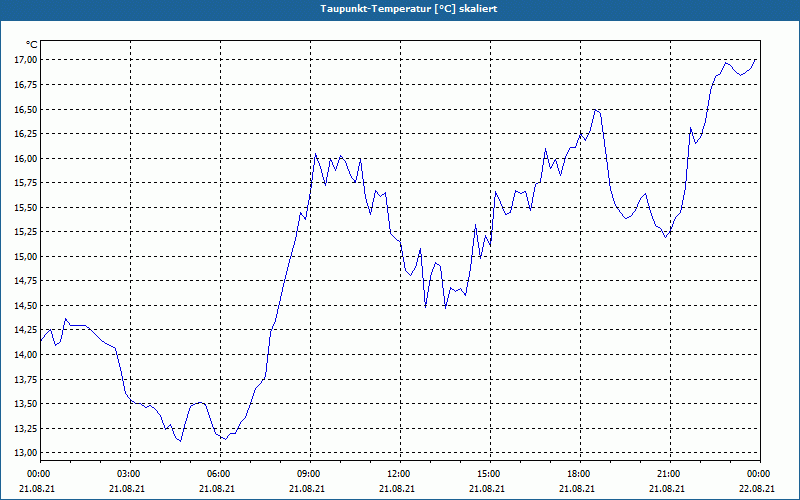Select the 14,50 y-axis value
The width and height of the screenshot is (800, 500).
coord(26,305)
